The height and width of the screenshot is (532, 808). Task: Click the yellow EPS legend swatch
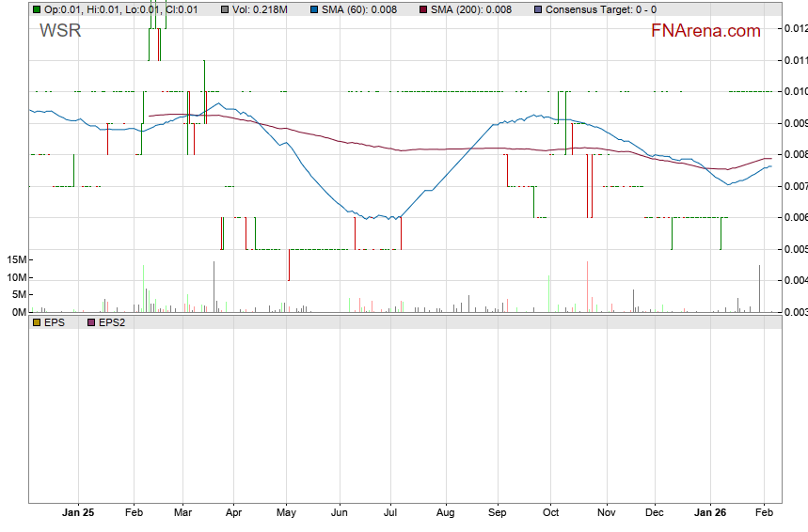(36, 321)
